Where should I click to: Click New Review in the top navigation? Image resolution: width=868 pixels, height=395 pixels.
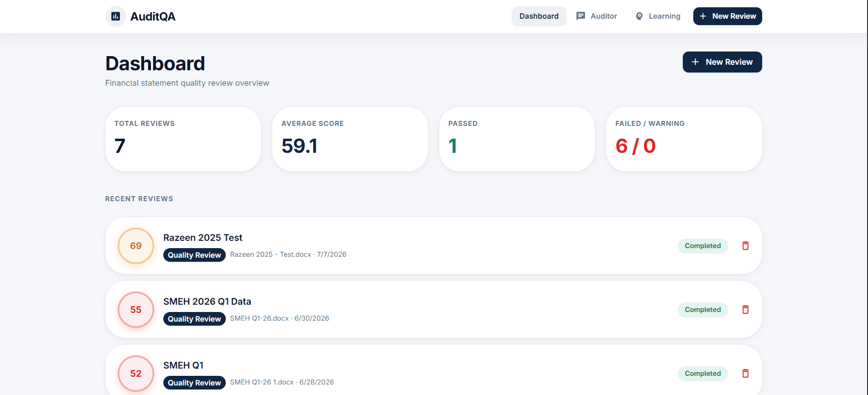click(728, 16)
